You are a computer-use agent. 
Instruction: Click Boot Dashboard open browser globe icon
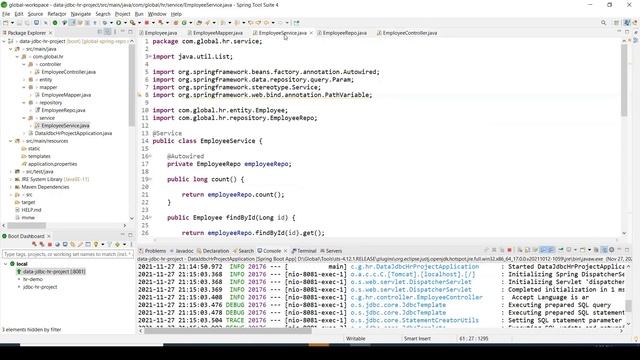[57, 244]
